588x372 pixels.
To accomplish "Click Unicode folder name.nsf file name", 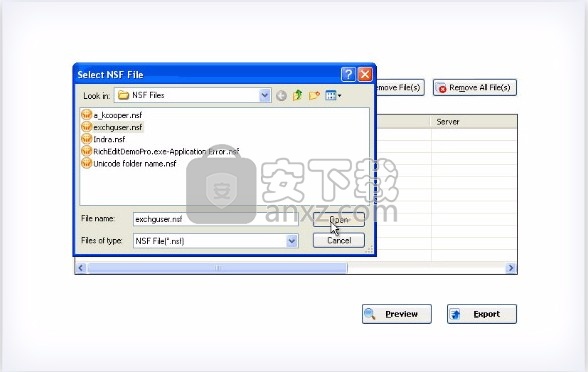I will click(x=135, y=164).
